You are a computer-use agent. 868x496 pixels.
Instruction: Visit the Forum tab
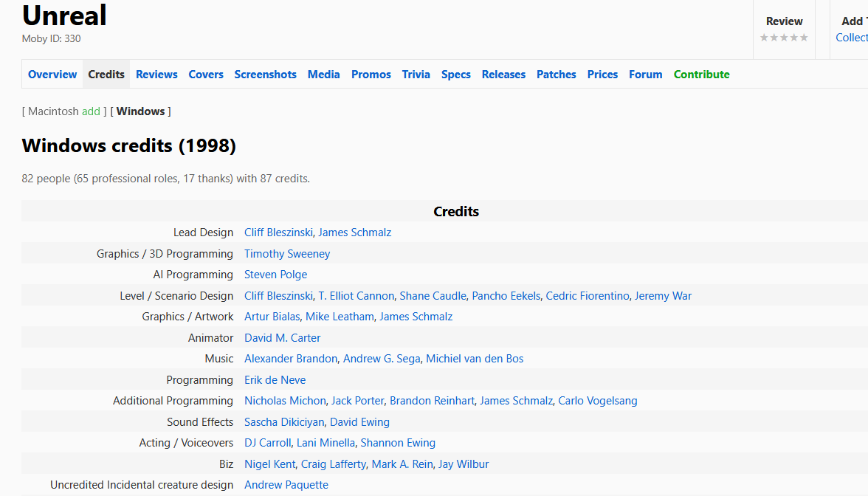point(645,74)
